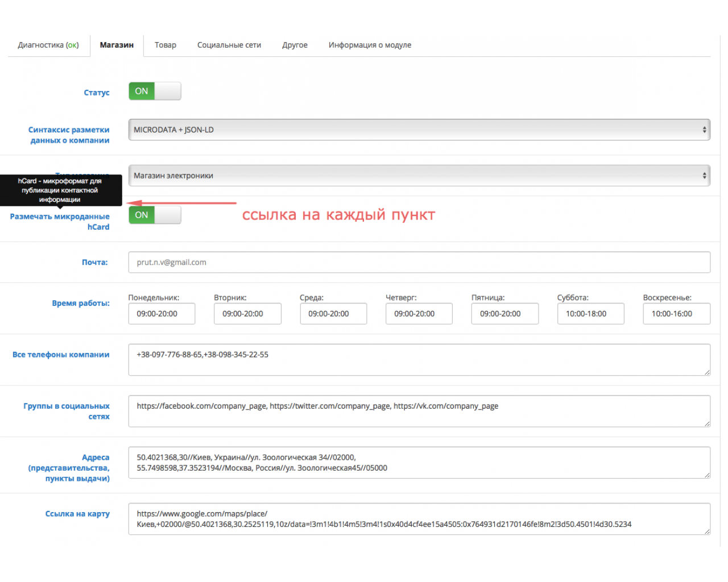Click the Почта email input field
The width and height of the screenshot is (728, 582).
click(x=419, y=262)
